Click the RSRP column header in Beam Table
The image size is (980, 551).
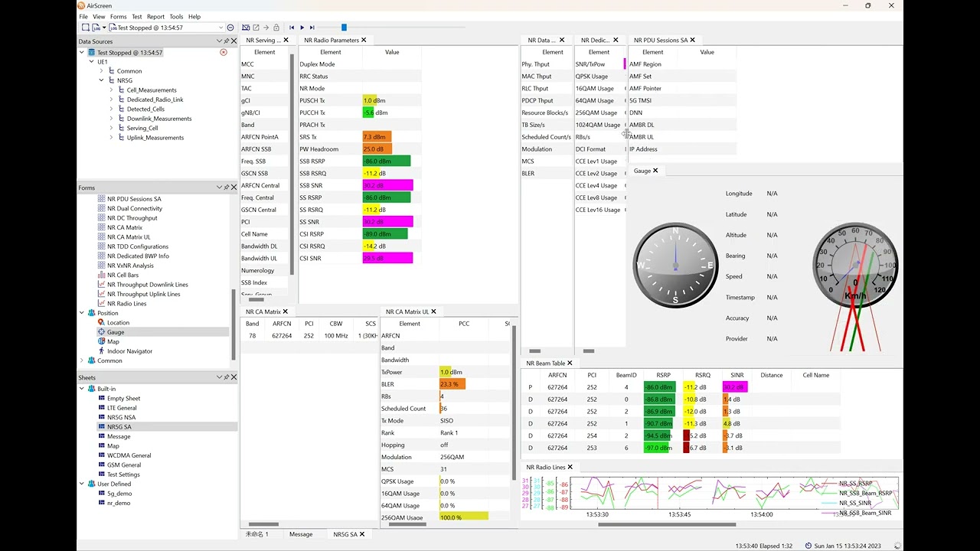pos(663,375)
